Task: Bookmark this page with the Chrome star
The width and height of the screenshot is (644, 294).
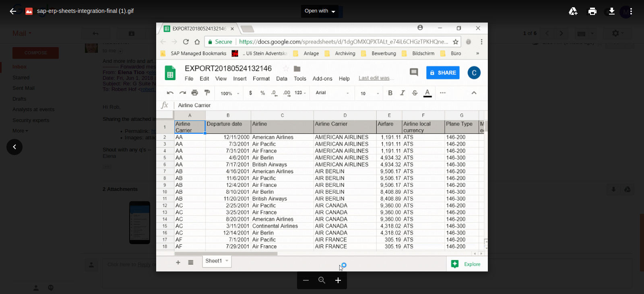Action: tap(456, 42)
